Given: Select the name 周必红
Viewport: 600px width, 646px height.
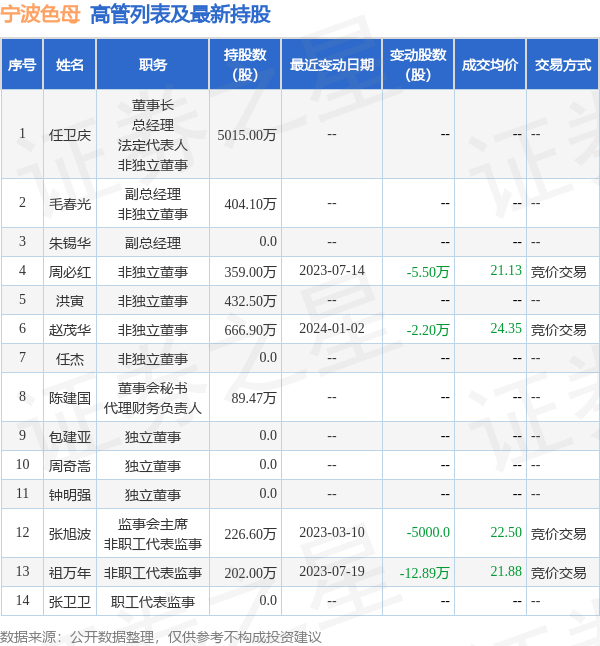Looking at the screenshot, I should click(x=70, y=272).
